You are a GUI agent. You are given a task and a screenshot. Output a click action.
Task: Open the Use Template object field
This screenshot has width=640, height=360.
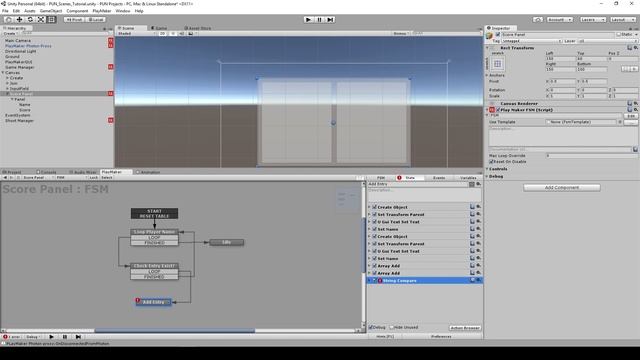(x=582, y=122)
